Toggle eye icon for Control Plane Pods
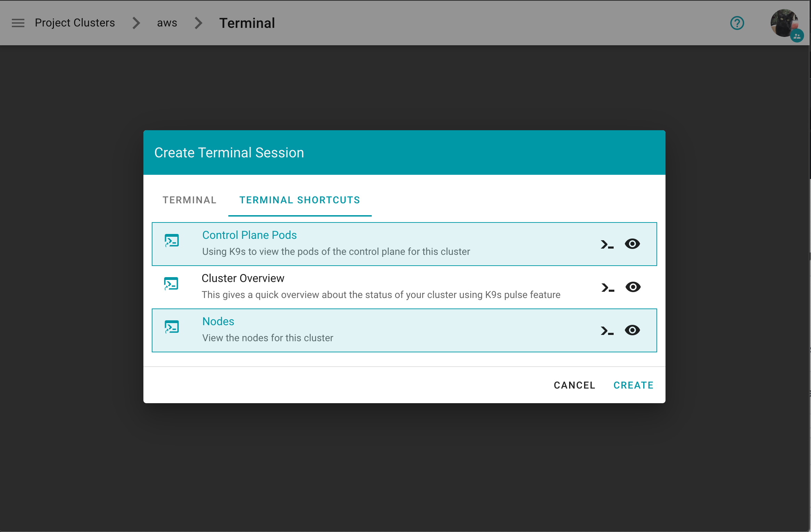The height and width of the screenshot is (532, 811). [632, 244]
